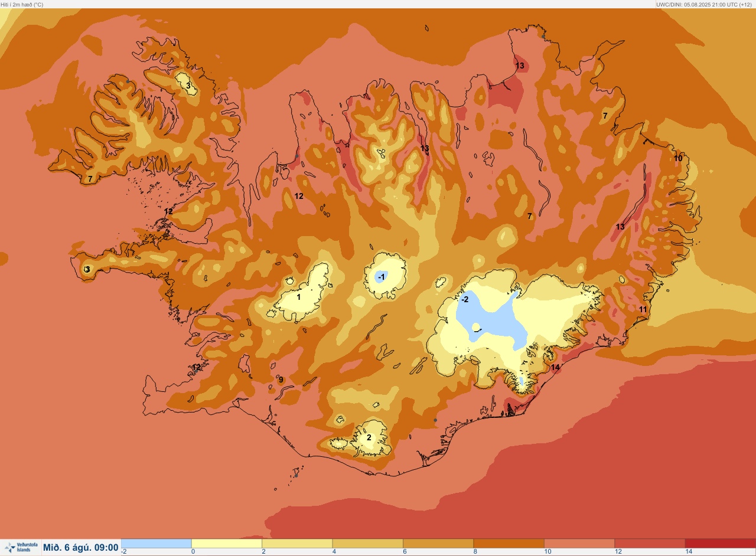Pick the 12 to 14 legend swatch
This screenshot has width=756, height=556.
click(x=650, y=543)
